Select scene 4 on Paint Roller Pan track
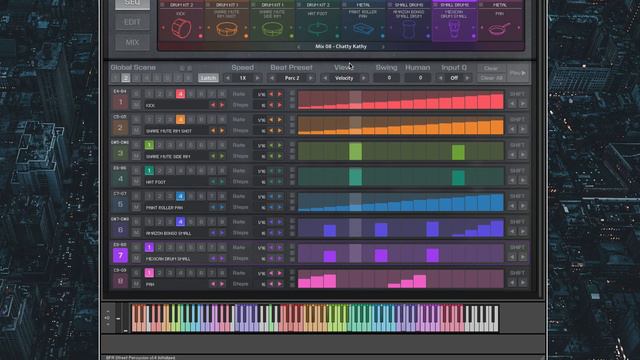This screenshot has height=360, width=640. tap(180, 196)
